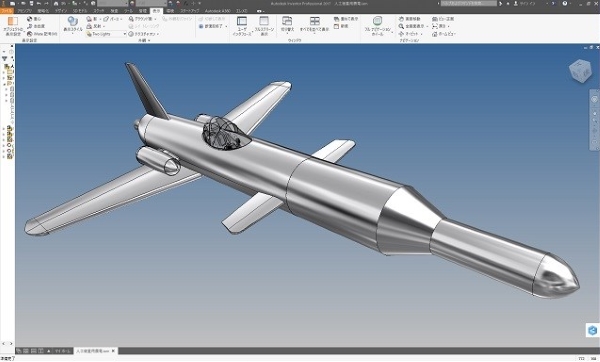The height and width of the screenshot is (362, 600).
Task: Toggle Degrees of Freedom (自由度) display
Action: [x=36, y=26]
